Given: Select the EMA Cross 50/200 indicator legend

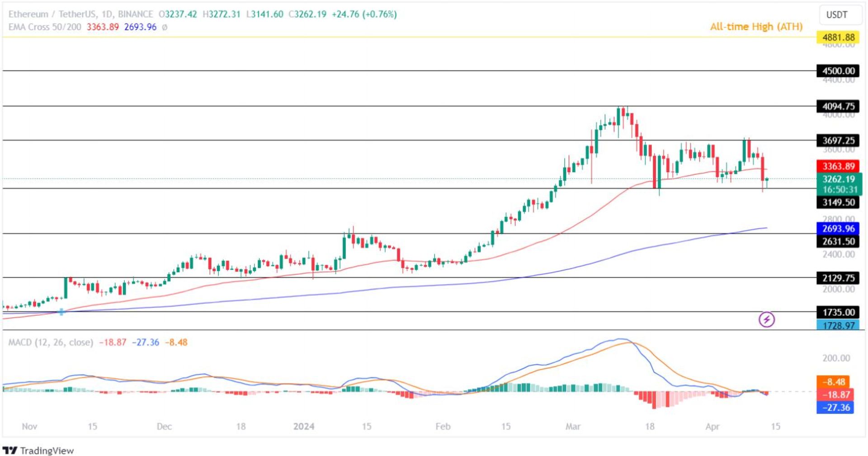Looking at the screenshot, I should point(45,27).
